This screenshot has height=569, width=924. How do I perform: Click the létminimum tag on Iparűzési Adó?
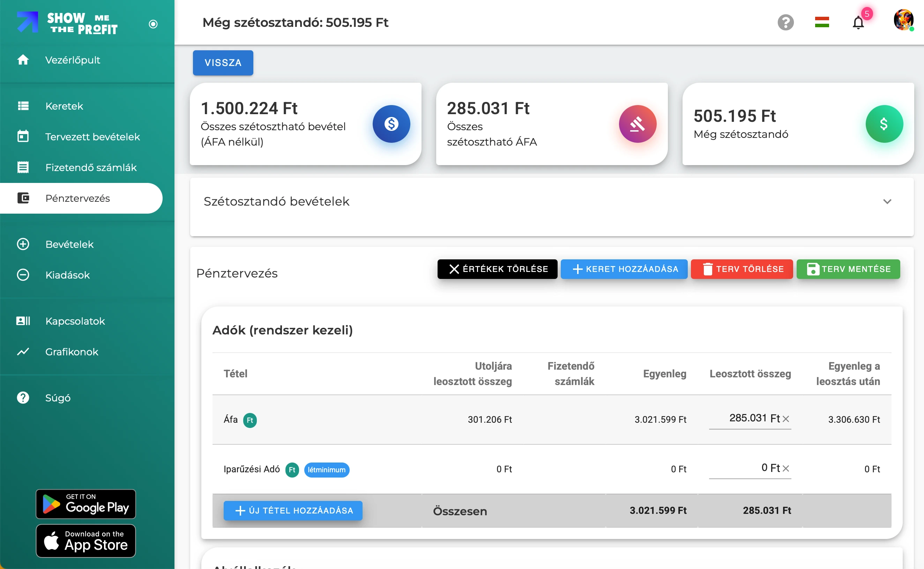[326, 470]
